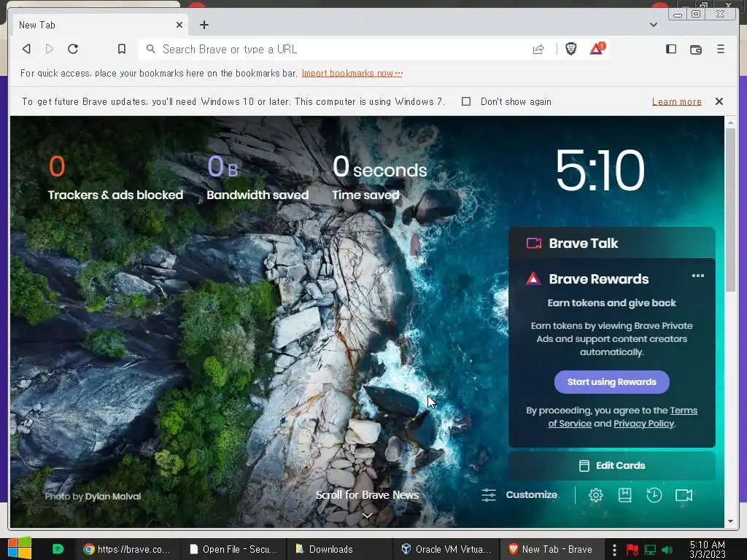Click the red flag tray icon
747x560 pixels.
632,550
